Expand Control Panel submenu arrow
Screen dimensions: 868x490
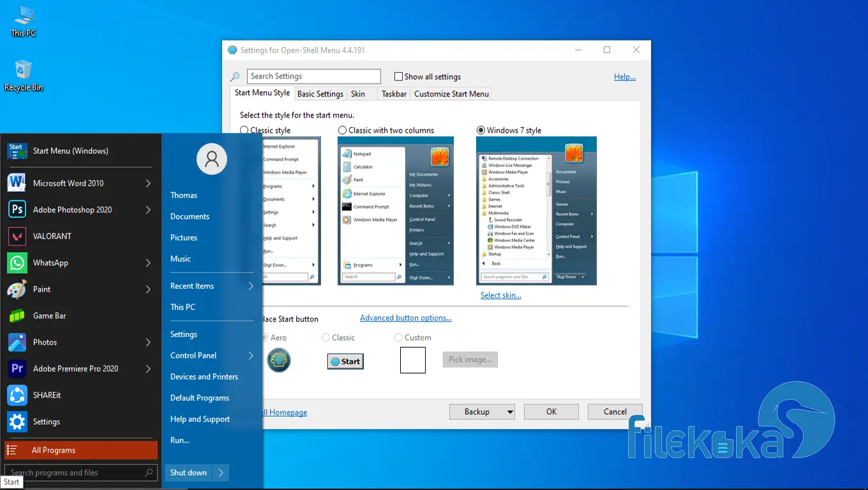click(251, 355)
